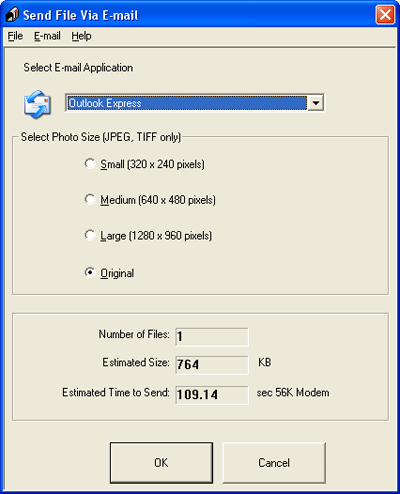Close the Send File Via E-mail dialog
Image resolution: width=400 pixels, height=494 pixels.
385,15
